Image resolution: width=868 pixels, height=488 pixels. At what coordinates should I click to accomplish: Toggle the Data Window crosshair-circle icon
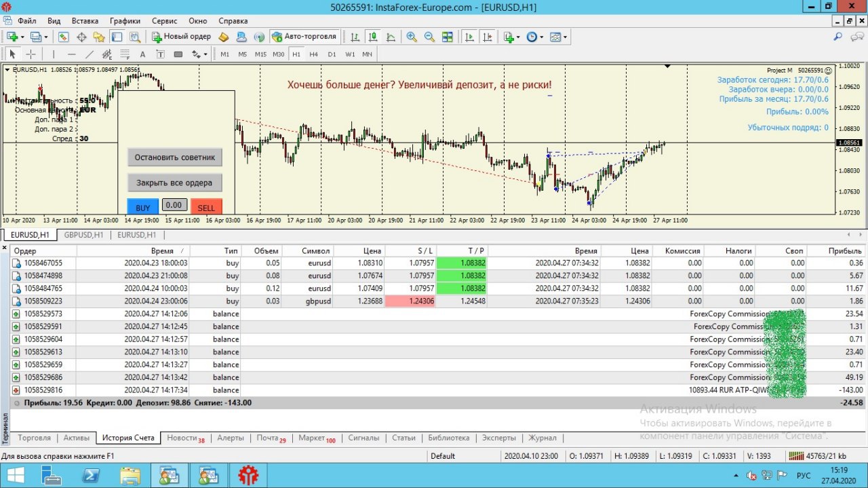pyautogui.click(x=81, y=37)
